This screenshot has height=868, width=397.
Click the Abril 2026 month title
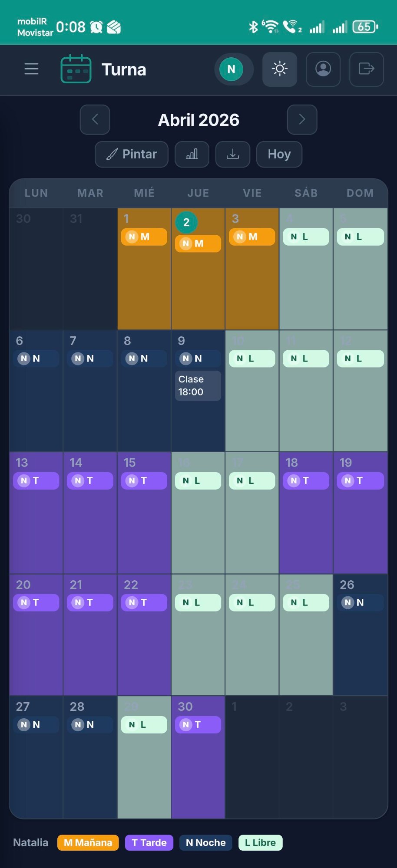[x=198, y=120]
